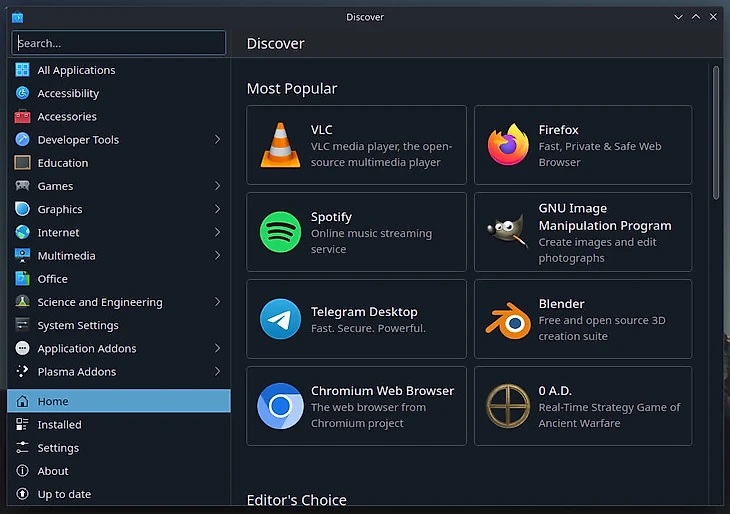Focus the Search input field
The image size is (730, 514).
tap(120, 43)
